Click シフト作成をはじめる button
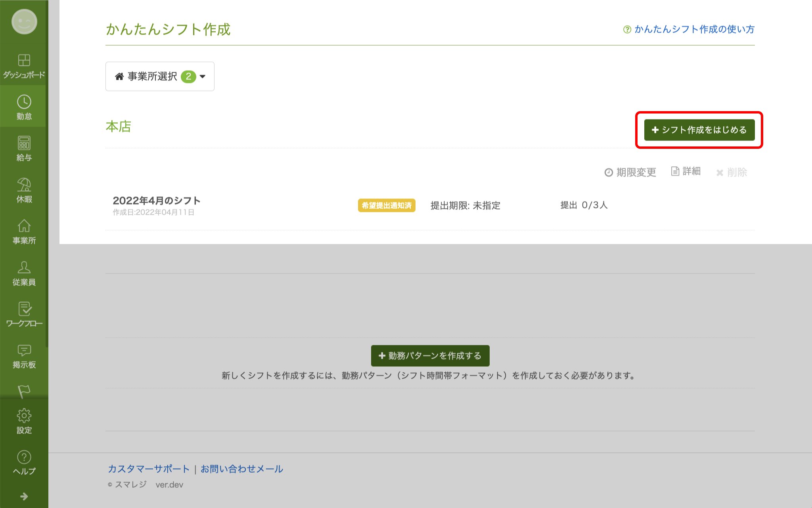Viewport: 812px width, 508px height. pos(699,130)
